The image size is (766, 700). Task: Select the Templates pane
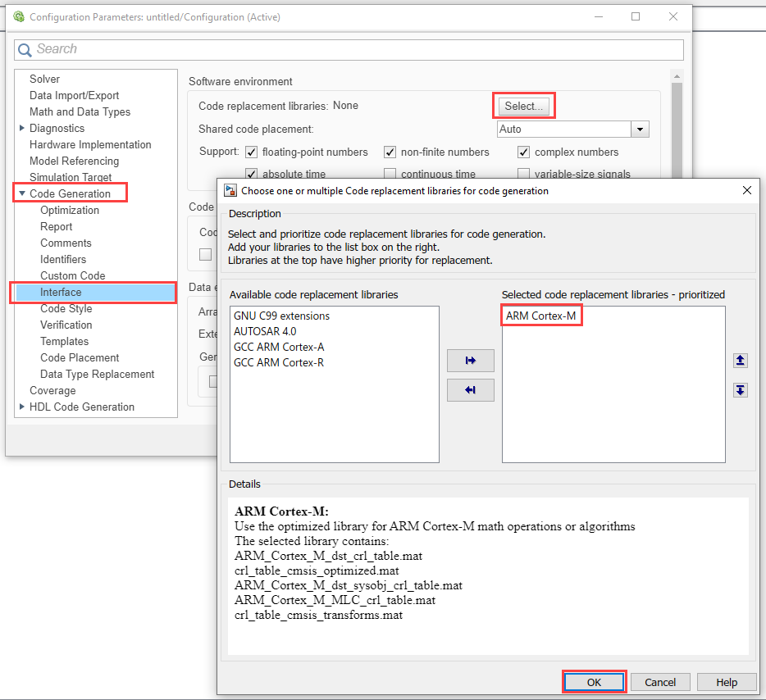(x=65, y=341)
